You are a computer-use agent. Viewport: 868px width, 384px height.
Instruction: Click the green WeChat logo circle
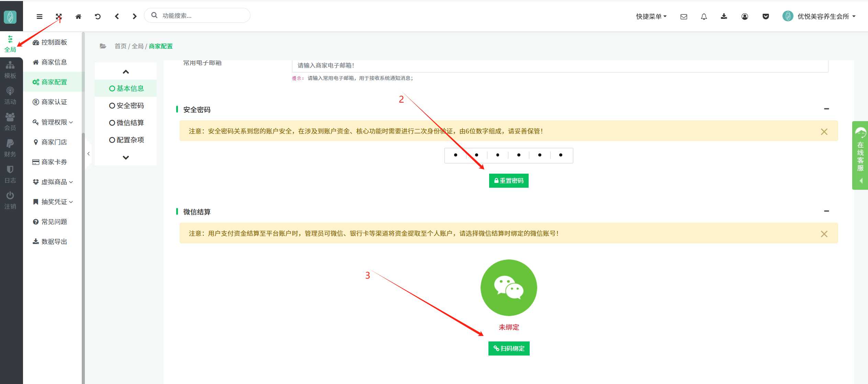point(509,288)
